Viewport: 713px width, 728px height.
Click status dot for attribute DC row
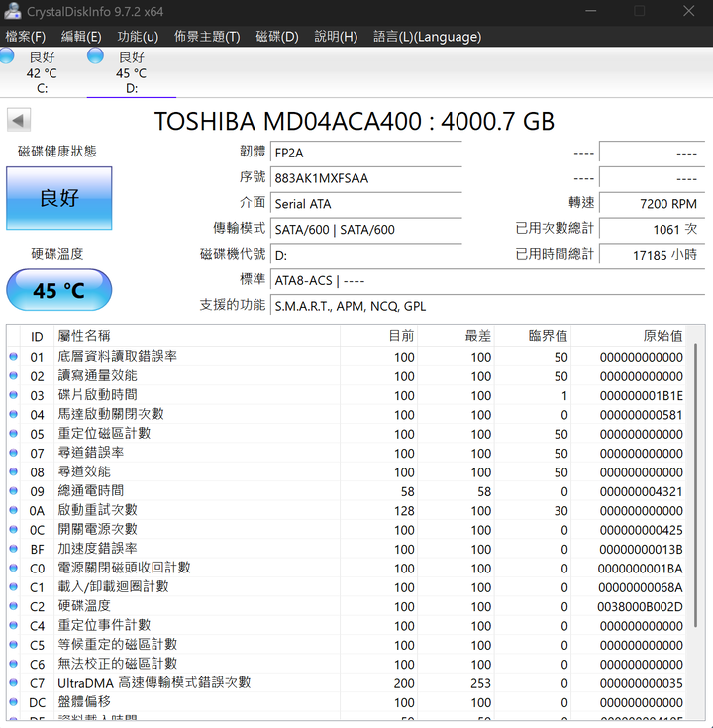tap(14, 702)
